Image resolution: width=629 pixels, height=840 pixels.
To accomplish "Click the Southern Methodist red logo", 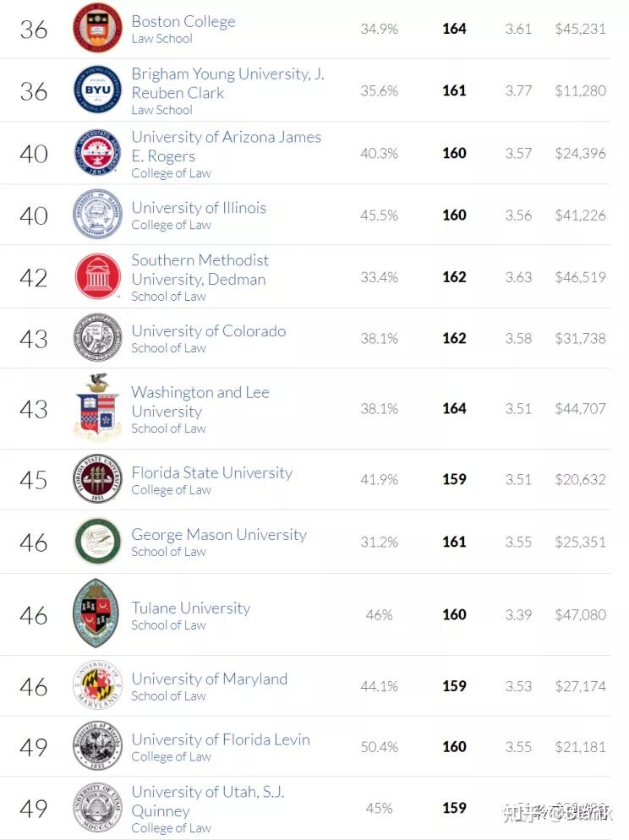I will (x=97, y=276).
